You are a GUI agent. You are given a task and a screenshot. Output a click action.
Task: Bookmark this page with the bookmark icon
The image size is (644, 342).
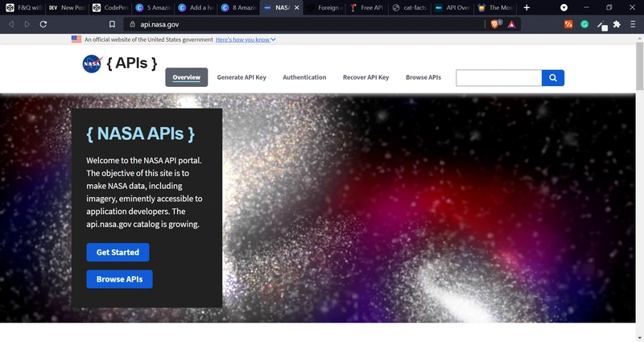(112, 24)
